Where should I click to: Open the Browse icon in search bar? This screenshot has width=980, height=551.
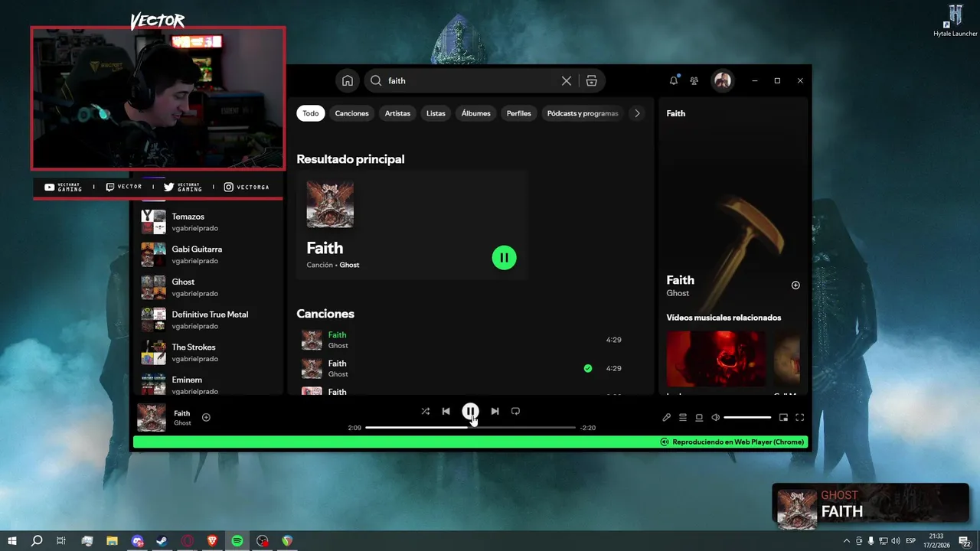[x=591, y=80]
